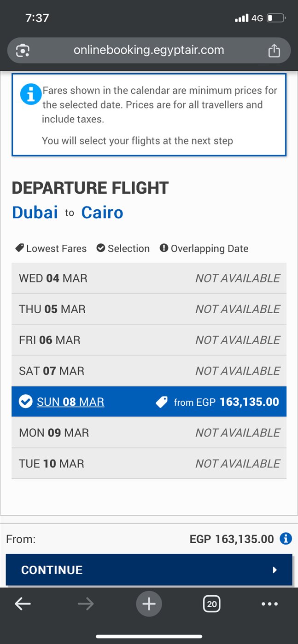
Task: Tap the camera lens search icon
Action: 23,50
